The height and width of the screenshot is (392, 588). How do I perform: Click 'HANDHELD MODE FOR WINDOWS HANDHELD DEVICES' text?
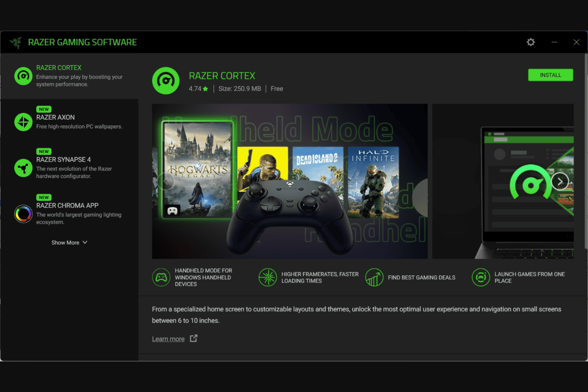point(204,277)
